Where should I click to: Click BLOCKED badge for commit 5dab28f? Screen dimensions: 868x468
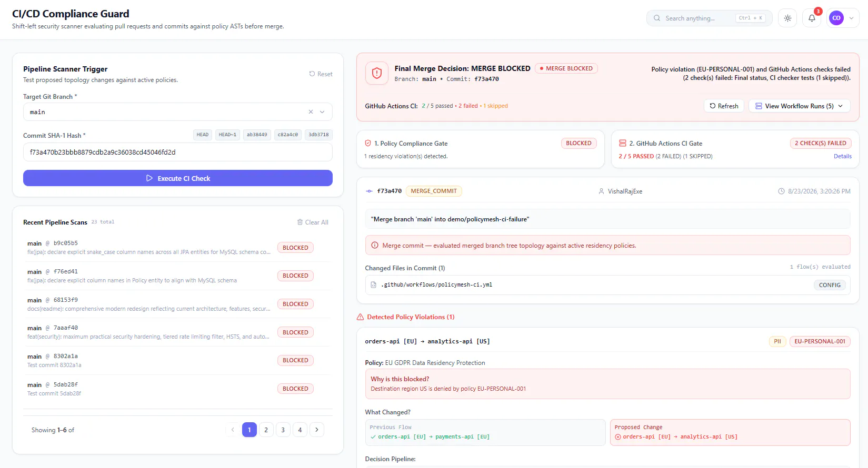click(x=295, y=389)
